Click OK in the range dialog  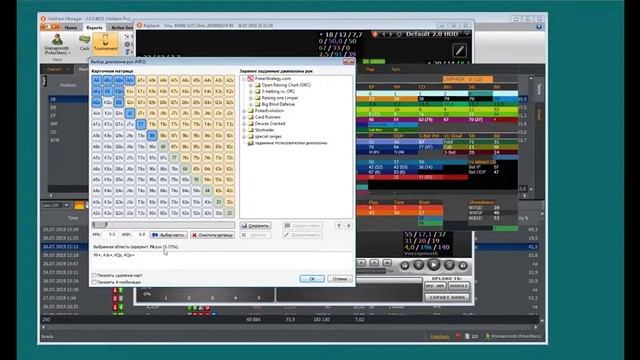[x=312, y=279]
